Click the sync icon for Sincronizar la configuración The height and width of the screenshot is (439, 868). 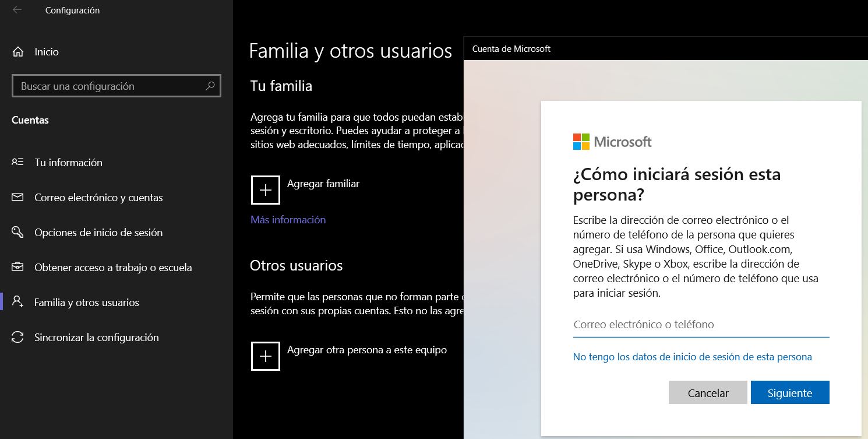[x=18, y=338]
